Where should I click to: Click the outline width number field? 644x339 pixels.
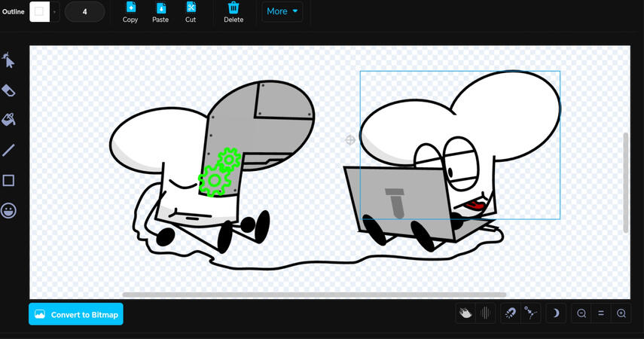[x=84, y=12]
